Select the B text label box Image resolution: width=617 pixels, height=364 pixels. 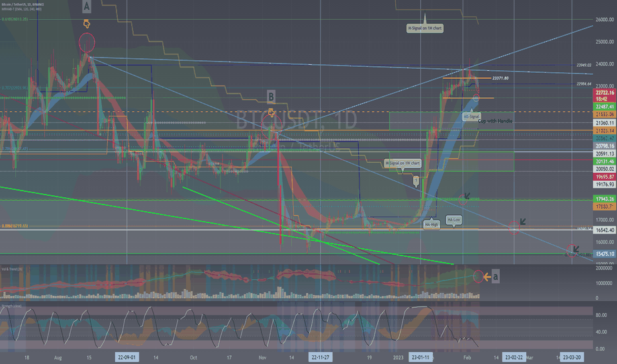click(x=271, y=97)
